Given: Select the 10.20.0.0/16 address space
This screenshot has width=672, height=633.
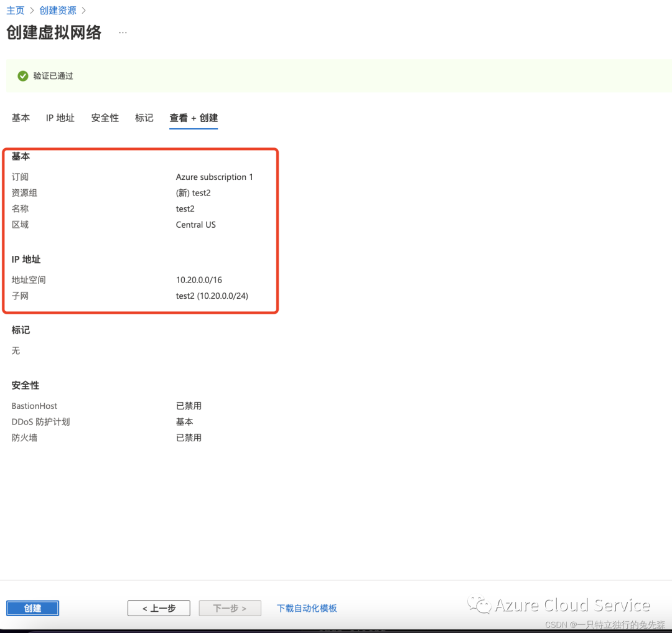Looking at the screenshot, I should 199,280.
